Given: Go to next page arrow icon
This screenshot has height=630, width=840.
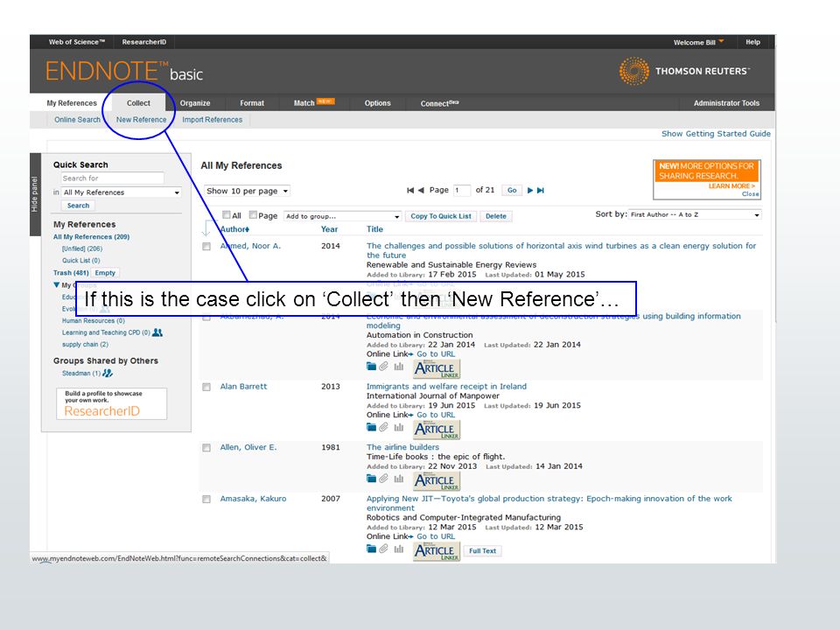Looking at the screenshot, I should pyautogui.click(x=530, y=190).
